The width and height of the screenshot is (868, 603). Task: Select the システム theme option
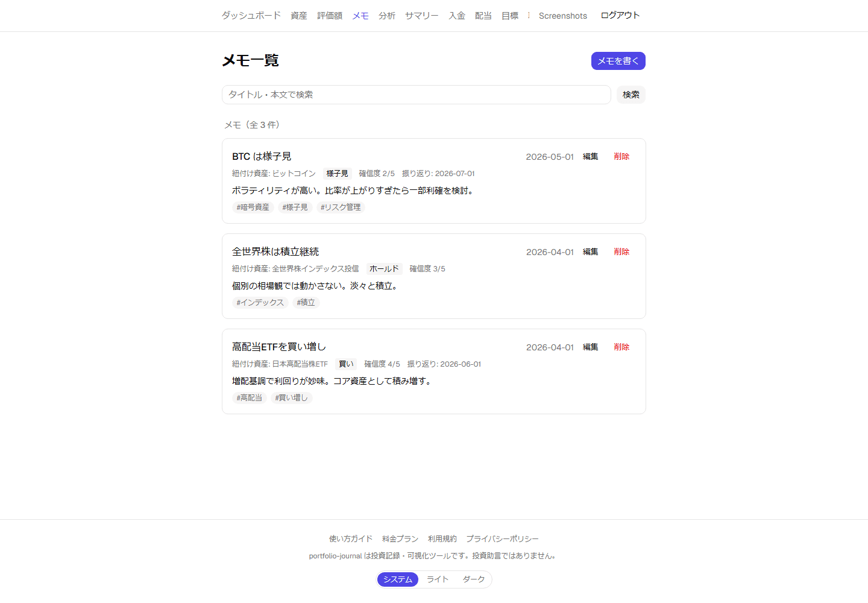click(x=398, y=579)
